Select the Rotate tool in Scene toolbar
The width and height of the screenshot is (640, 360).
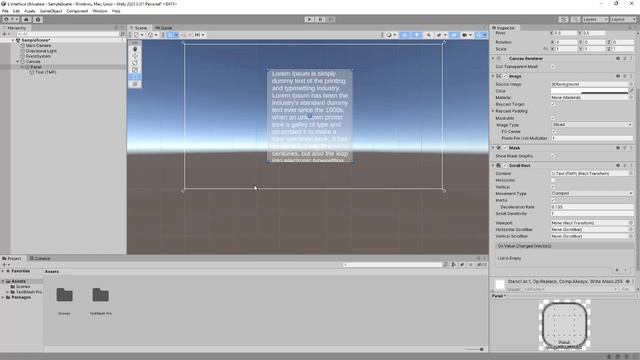pyautogui.click(x=135, y=63)
